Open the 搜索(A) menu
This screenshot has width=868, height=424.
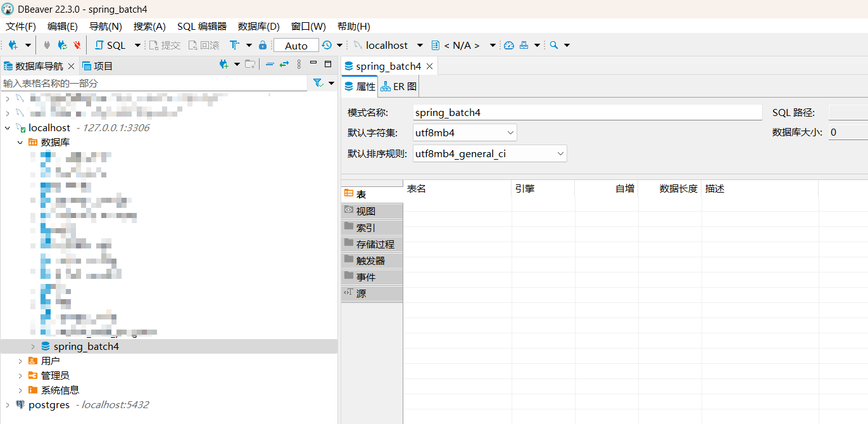(x=149, y=27)
